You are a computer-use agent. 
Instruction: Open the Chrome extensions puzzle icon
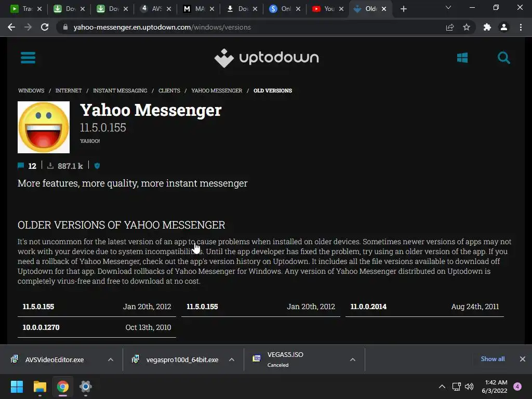pyautogui.click(x=487, y=27)
